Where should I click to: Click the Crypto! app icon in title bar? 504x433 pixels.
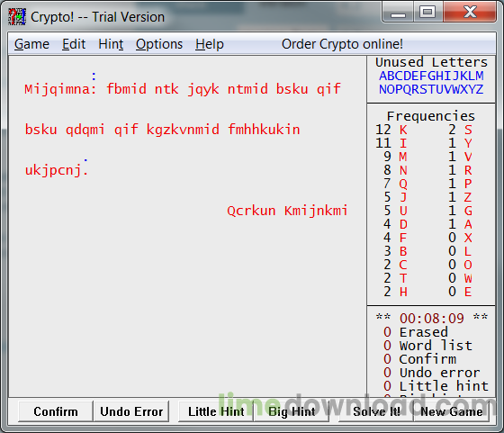[x=17, y=17]
